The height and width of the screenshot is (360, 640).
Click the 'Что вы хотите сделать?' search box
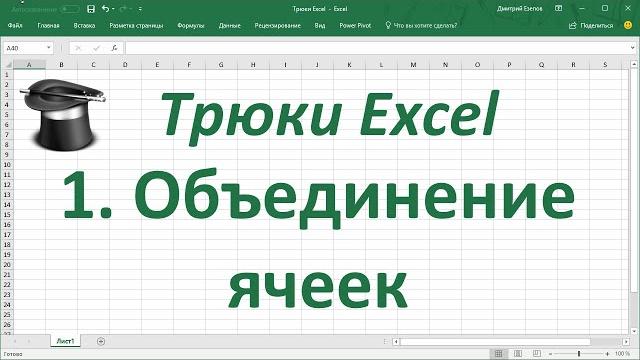pyautogui.click(x=421, y=25)
